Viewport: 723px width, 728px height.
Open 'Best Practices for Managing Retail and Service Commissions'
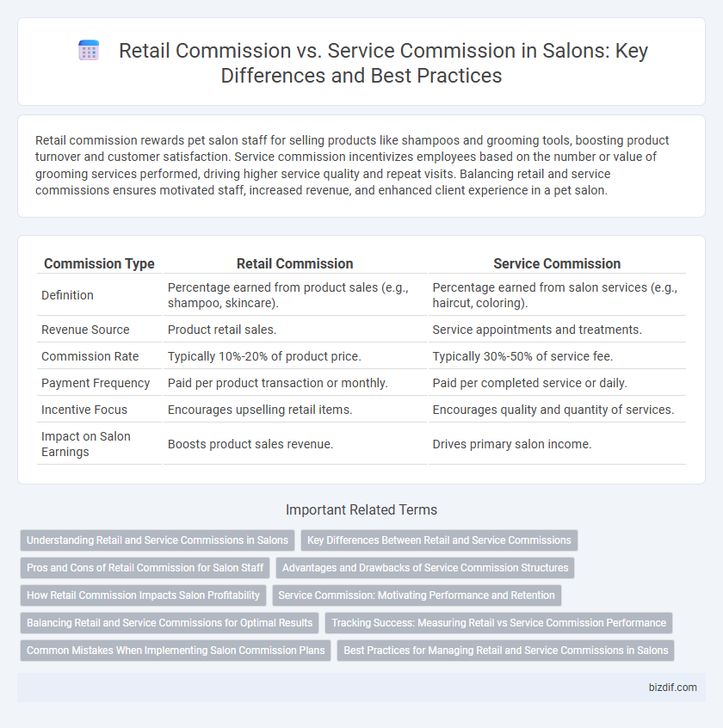pos(506,651)
